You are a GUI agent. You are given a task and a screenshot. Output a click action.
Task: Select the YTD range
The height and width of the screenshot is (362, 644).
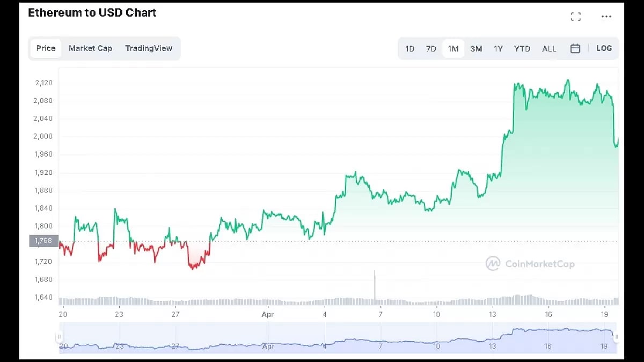522,48
